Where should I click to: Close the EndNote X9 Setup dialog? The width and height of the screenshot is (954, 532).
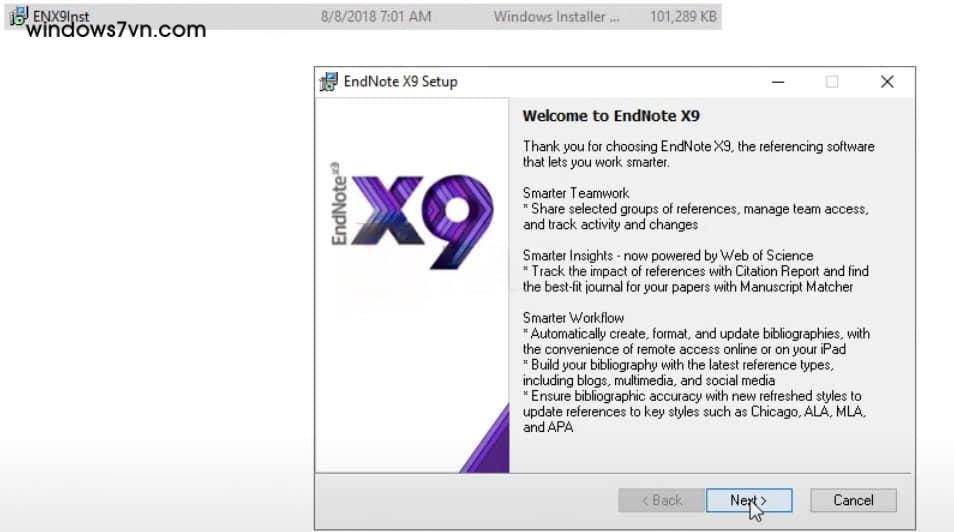tap(886, 82)
